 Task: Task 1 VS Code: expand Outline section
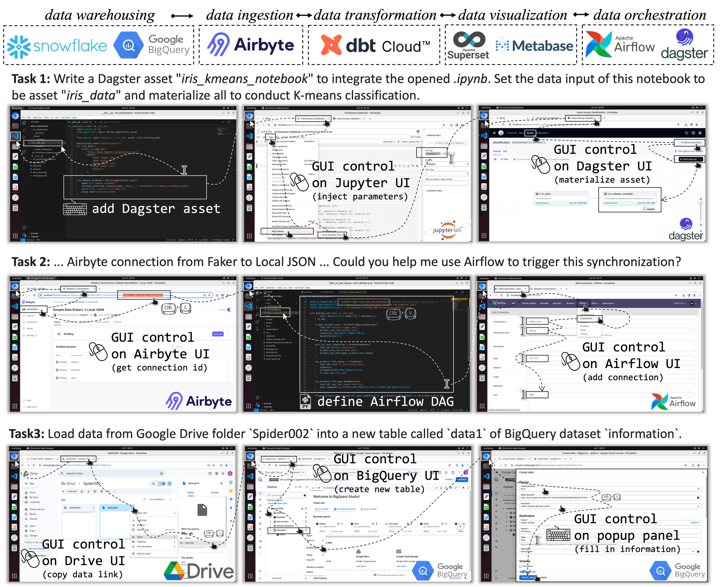coord(34,233)
